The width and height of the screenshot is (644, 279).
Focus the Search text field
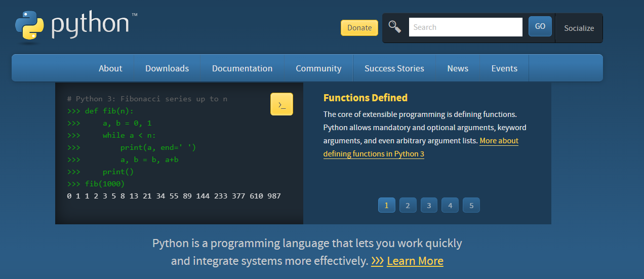pos(465,27)
